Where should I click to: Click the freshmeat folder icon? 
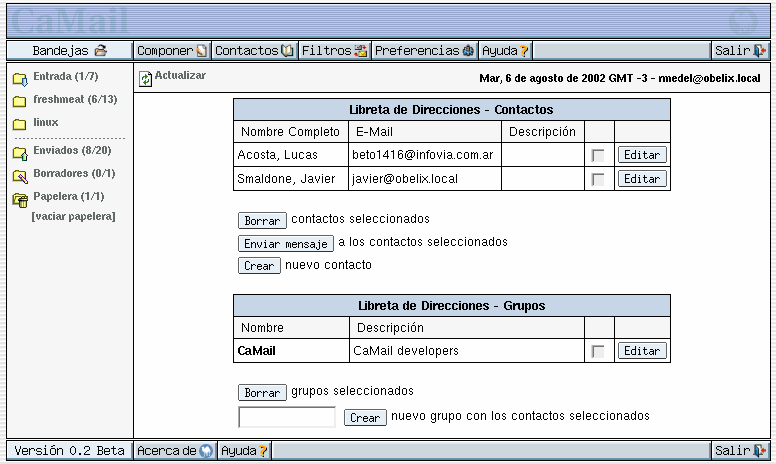(x=19, y=101)
